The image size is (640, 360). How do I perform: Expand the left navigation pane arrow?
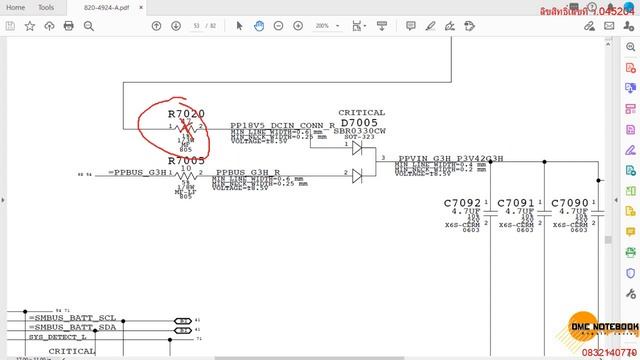tap(3, 200)
